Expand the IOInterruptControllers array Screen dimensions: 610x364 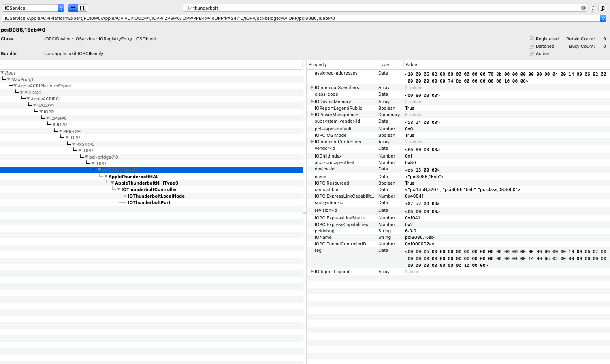point(312,142)
